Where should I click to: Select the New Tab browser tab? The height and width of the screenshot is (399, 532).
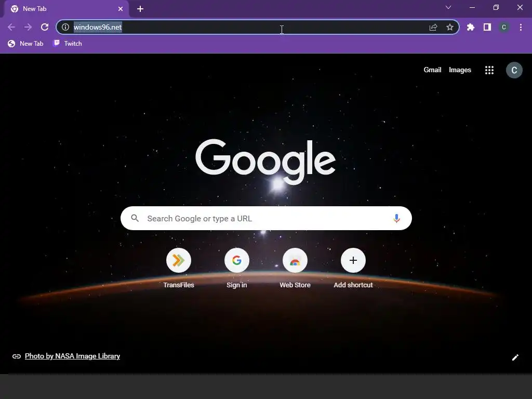coord(66,9)
